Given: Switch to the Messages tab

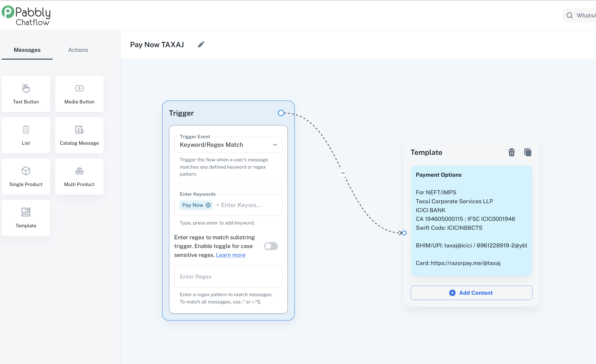Looking at the screenshot, I should (27, 50).
